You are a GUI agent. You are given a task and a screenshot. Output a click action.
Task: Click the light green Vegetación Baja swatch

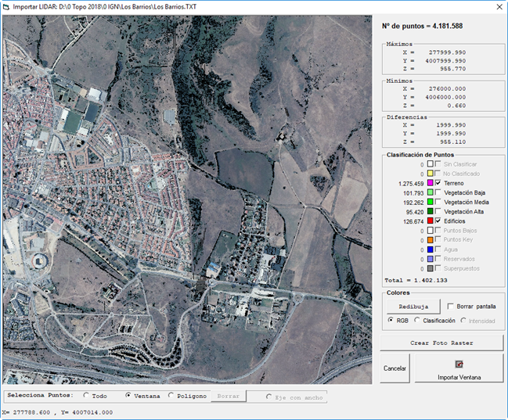point(431,192)
